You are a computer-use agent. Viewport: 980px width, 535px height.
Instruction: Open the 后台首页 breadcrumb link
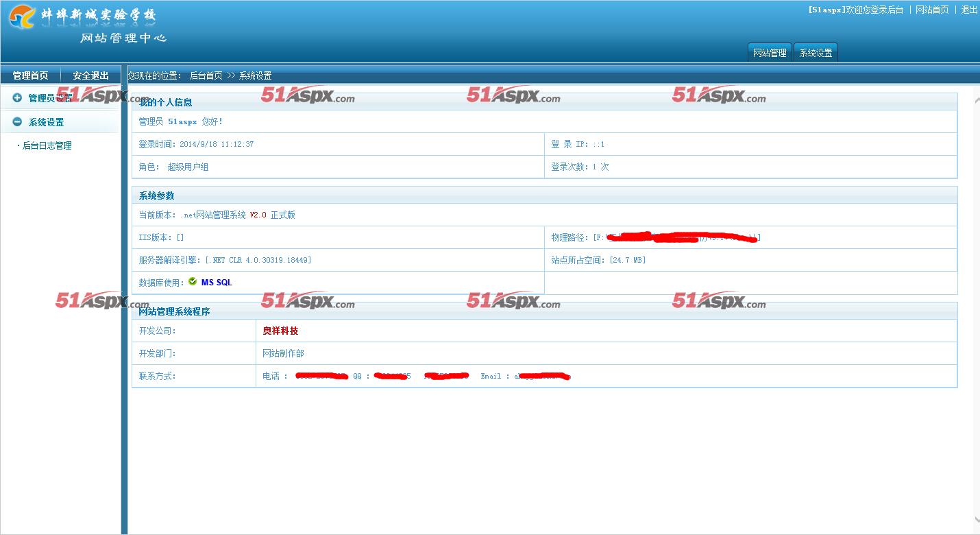tap(206, 75)
